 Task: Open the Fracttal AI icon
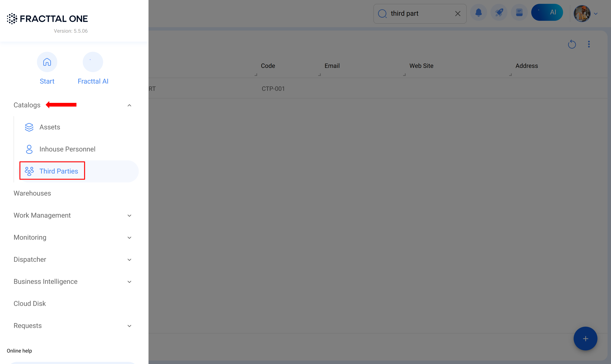93,62
